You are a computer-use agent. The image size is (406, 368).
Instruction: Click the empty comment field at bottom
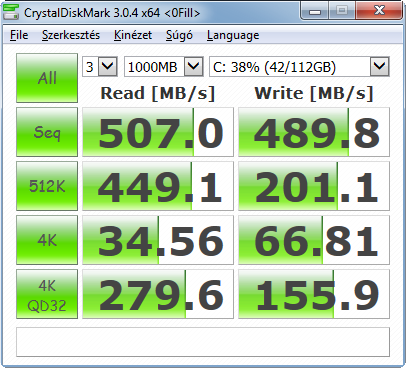click(203, 342)
